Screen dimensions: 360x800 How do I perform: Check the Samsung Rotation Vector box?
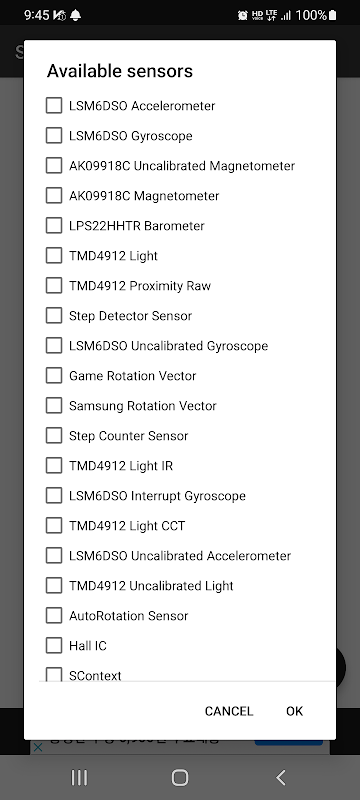(54, 406)
